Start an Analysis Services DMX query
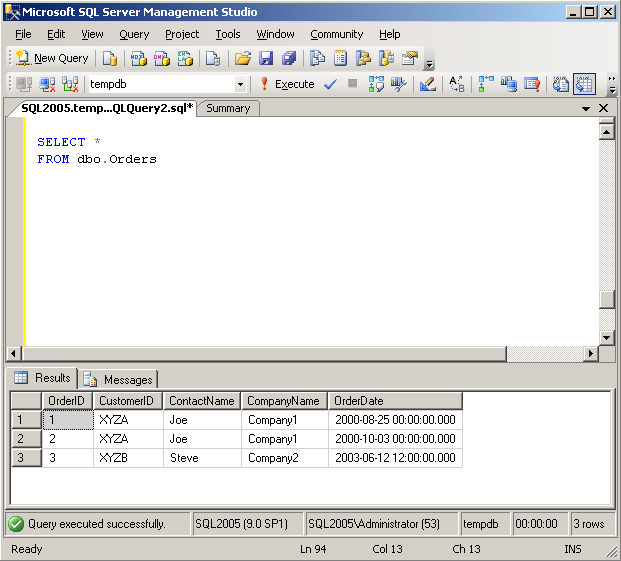 coord(162,58)
